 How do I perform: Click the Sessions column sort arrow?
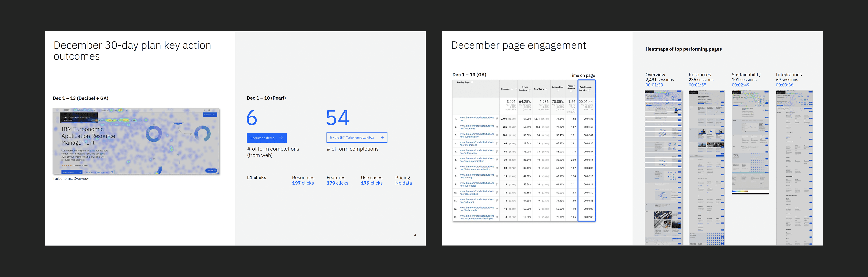pyautogui.click(x=516, y=89)
